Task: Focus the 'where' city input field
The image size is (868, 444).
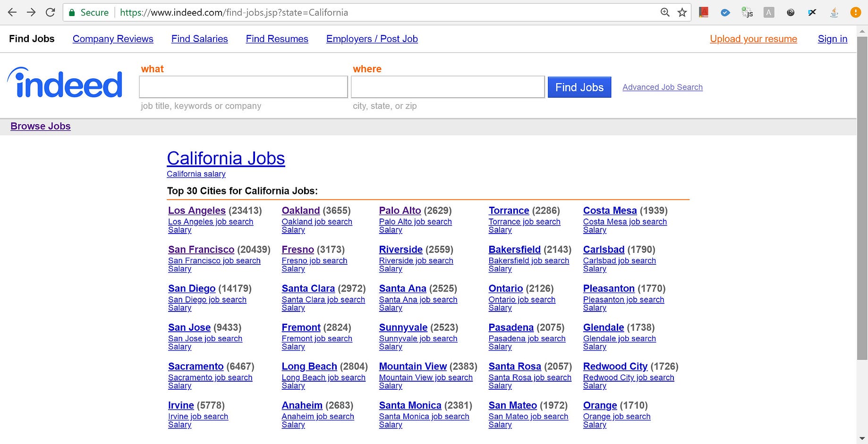Action: point(448,87)
